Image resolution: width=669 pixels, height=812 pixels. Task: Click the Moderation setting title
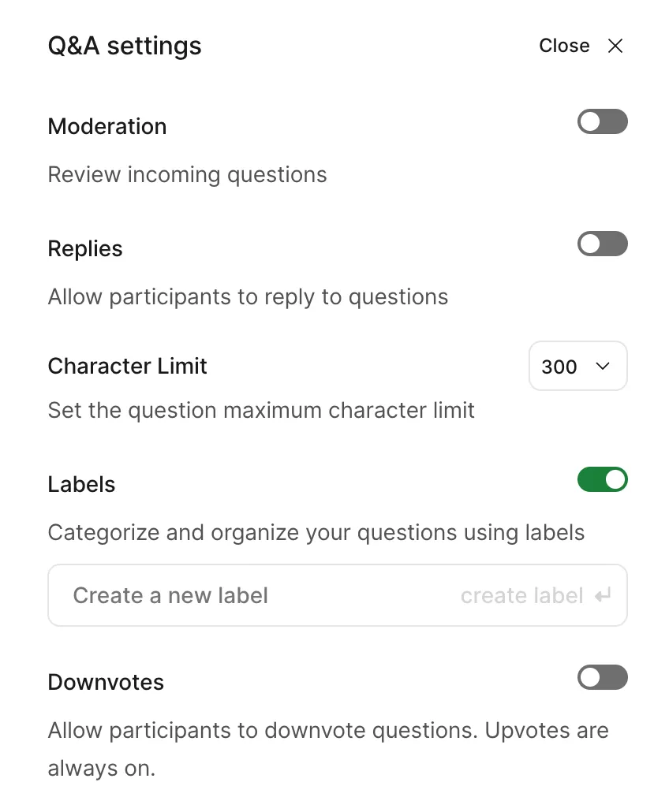107,126
